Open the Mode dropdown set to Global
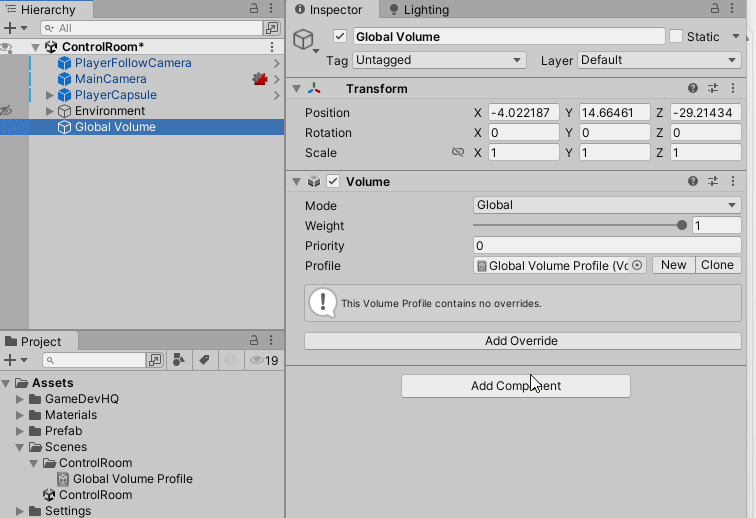 pyautogui.click(x=607, y=205)
